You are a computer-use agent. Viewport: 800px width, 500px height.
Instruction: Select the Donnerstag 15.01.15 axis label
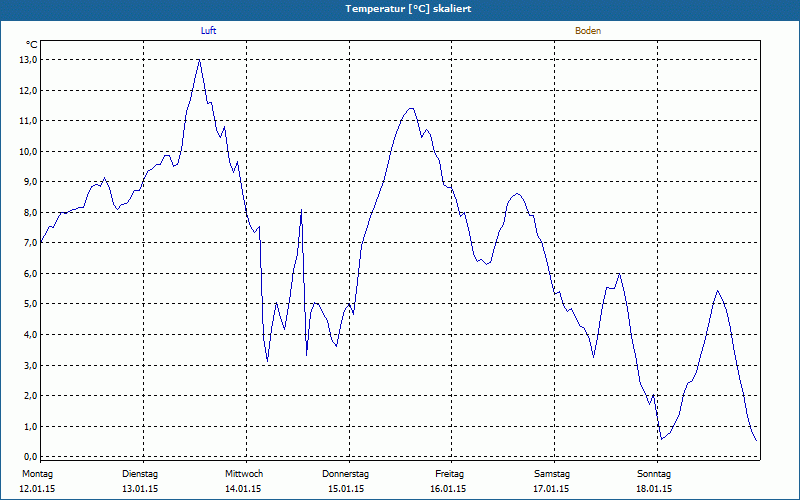pyautogui.click(x=345, y=481)
